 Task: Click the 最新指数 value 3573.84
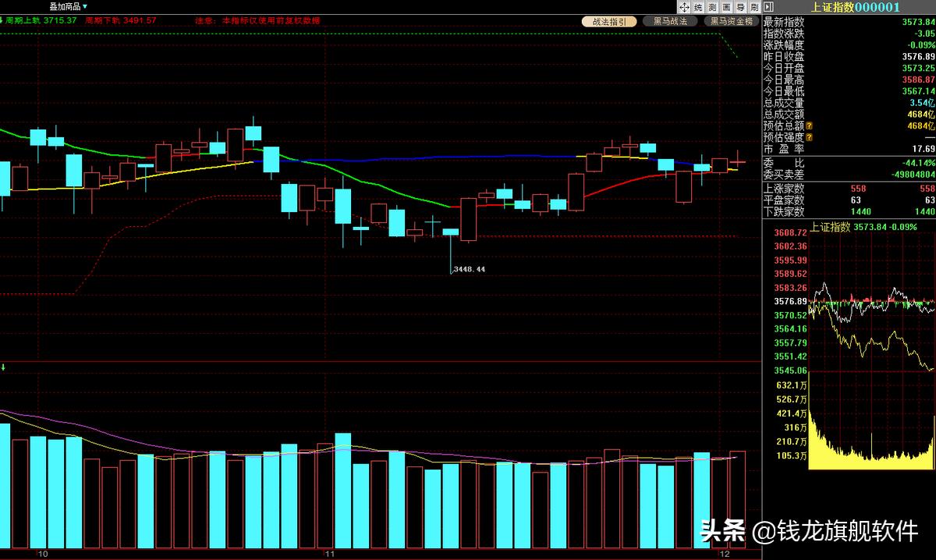917,22
